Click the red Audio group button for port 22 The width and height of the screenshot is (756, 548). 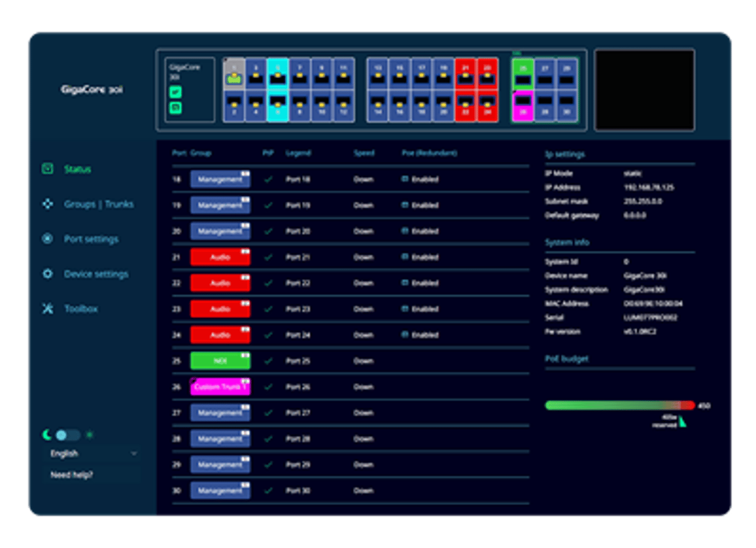click(220, 283)
